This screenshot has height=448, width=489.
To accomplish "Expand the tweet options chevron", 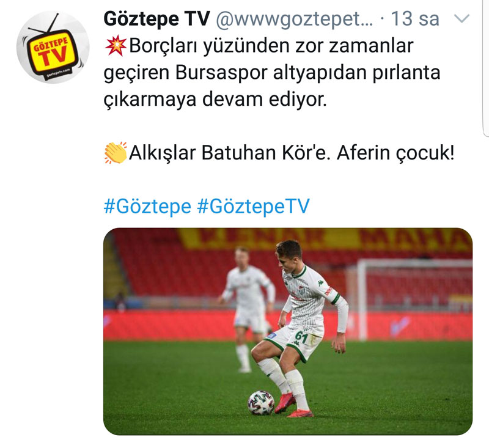I will tap(461, 19).
